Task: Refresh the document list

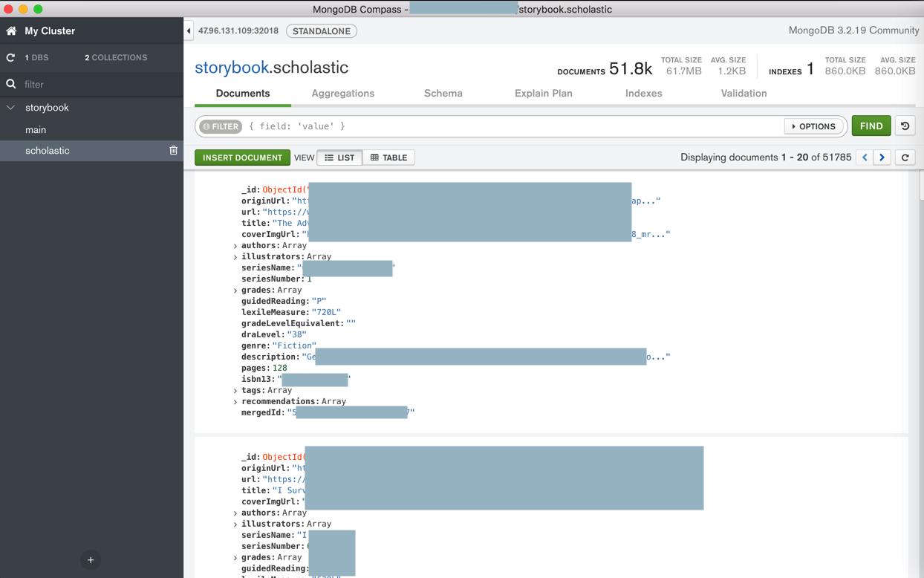Action: [x=905, y=158]
